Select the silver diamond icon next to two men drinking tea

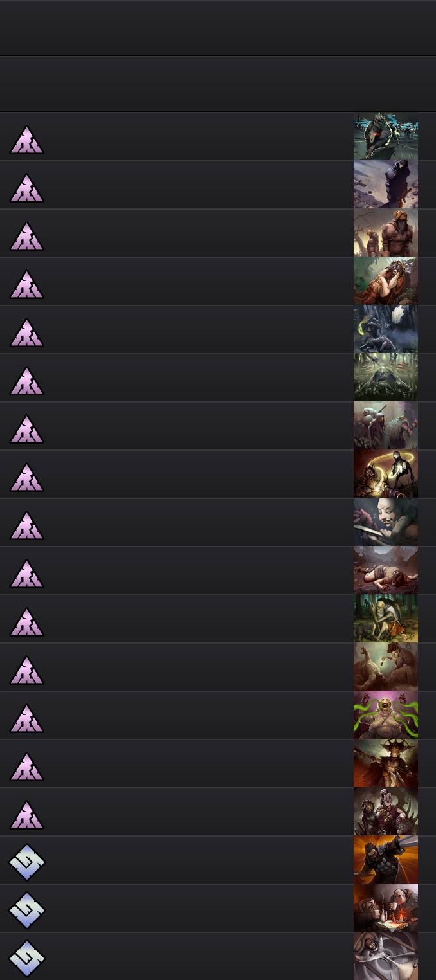pyautogui.click(x=26, y=911)
